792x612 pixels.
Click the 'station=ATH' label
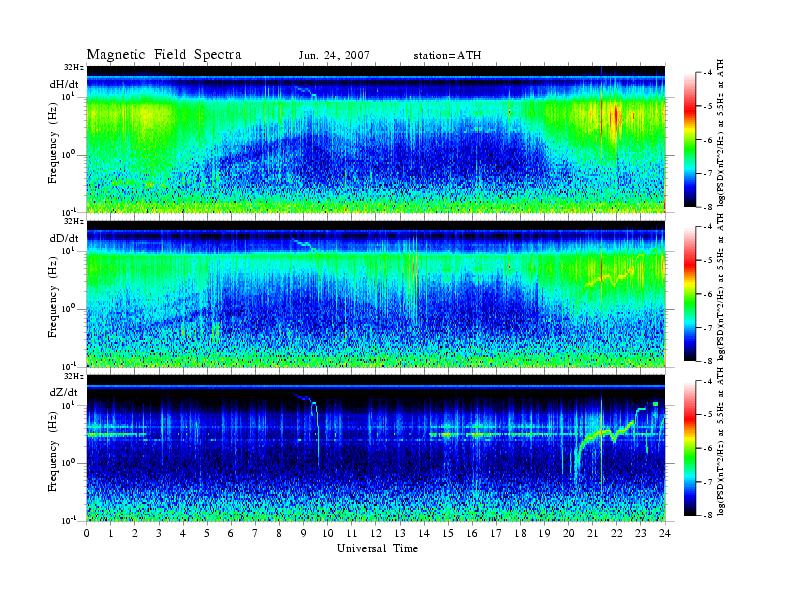click(x=447, y=55)
